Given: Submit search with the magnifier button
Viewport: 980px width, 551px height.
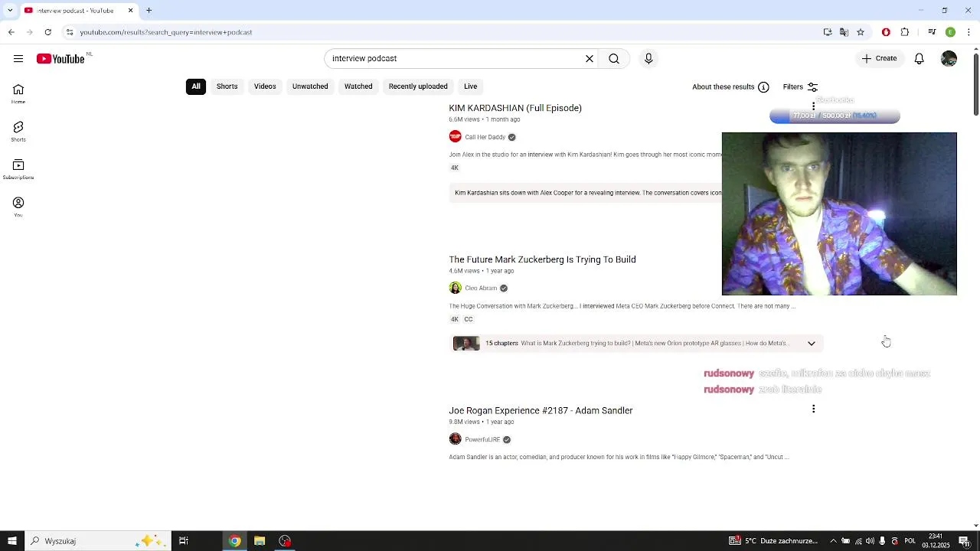Looking at the screenshot, I should (614, 58).
